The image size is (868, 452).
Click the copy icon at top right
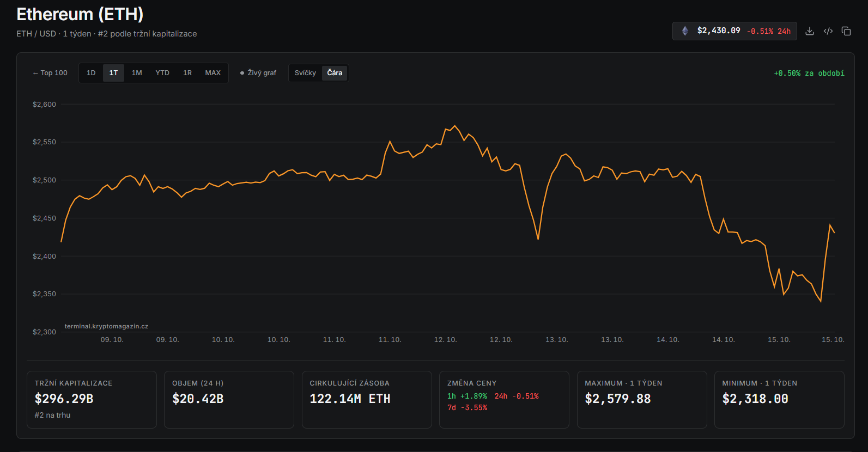click(846, 31)
